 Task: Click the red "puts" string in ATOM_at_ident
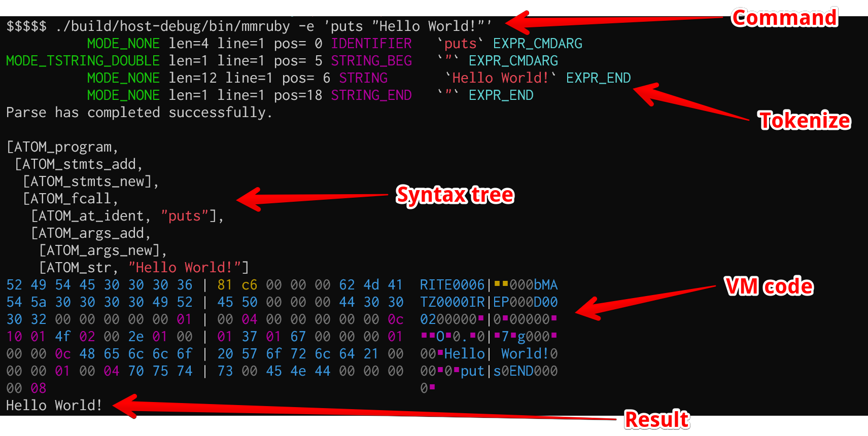pos(185,216)
